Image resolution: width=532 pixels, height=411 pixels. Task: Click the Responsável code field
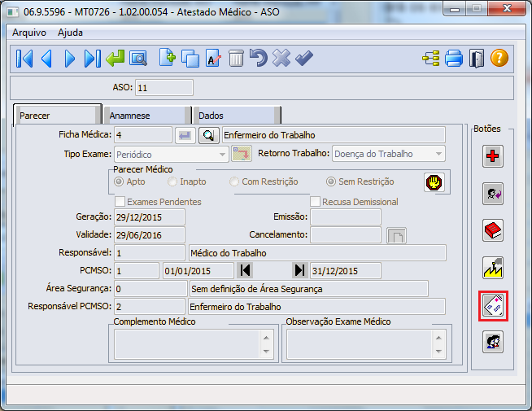(x=150, y=253)
